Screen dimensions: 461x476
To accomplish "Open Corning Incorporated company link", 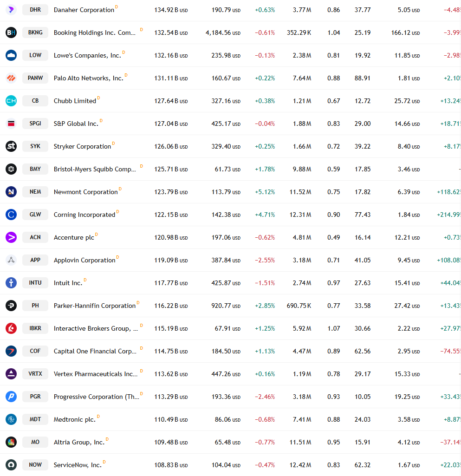I will (84, 215).
